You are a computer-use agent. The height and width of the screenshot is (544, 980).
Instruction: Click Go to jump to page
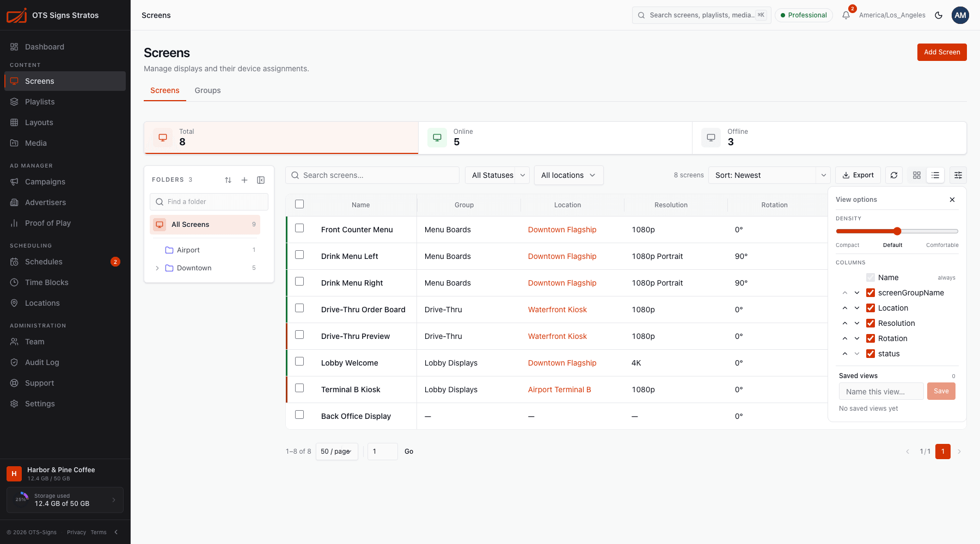(x=409, y=452)
